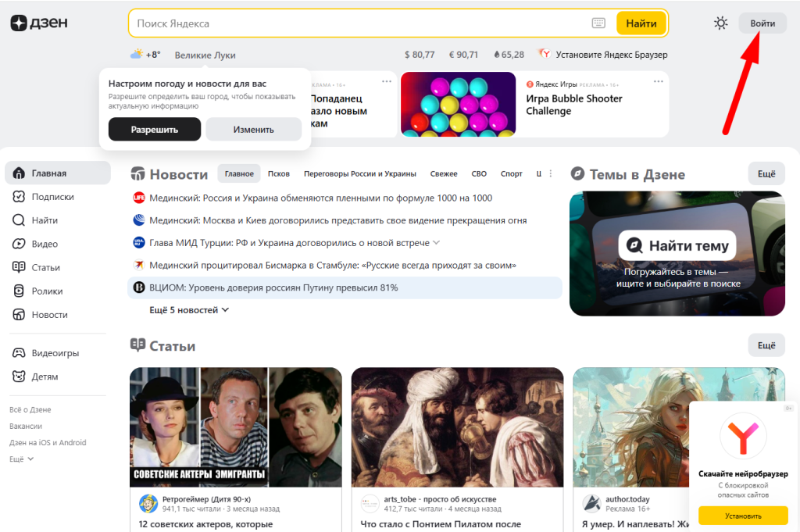800x532 pixels.
Task: Select the Главное news tab
Action: (x=239, y=173)
